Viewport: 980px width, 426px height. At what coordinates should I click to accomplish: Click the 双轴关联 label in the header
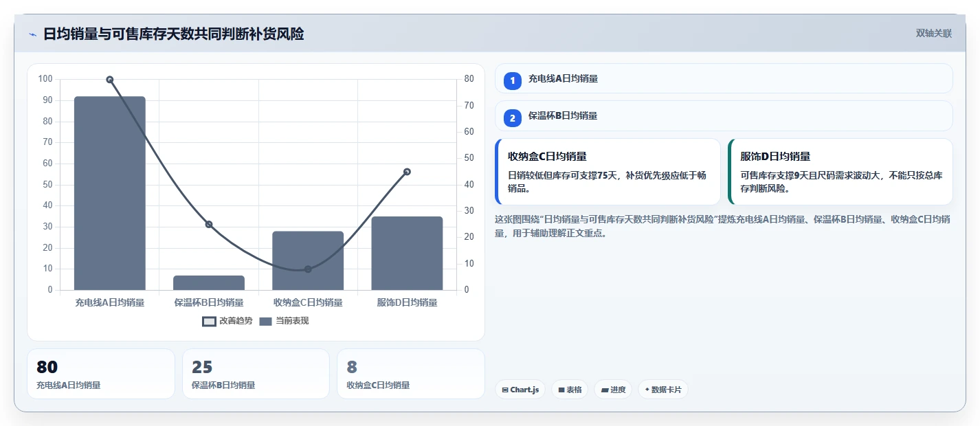click(933, 34)
